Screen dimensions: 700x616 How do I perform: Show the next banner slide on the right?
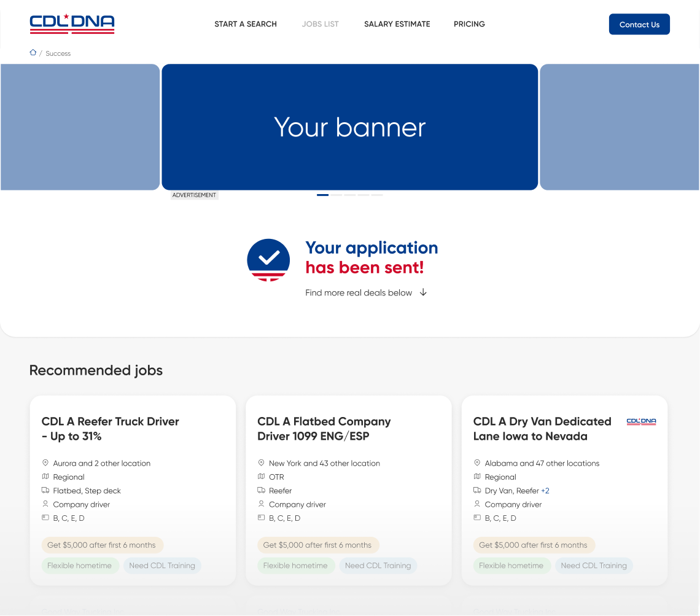[x=619, y=127]
